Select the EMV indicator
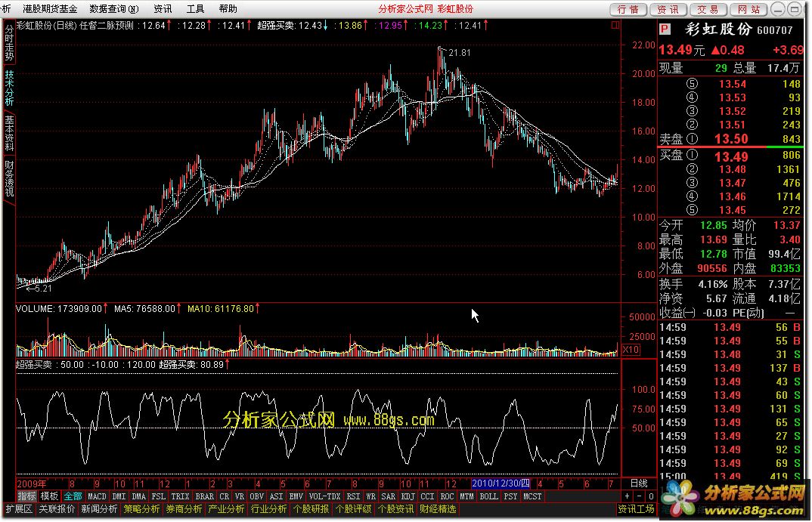This screenshot has width=812, height=522. click(x=296, y=496)
